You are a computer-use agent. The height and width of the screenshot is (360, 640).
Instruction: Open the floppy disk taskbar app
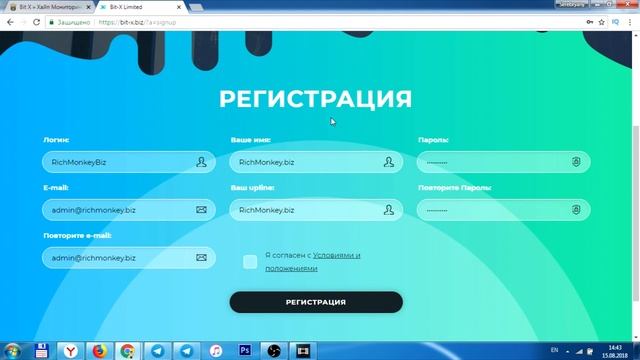click(x=41, y=351)
